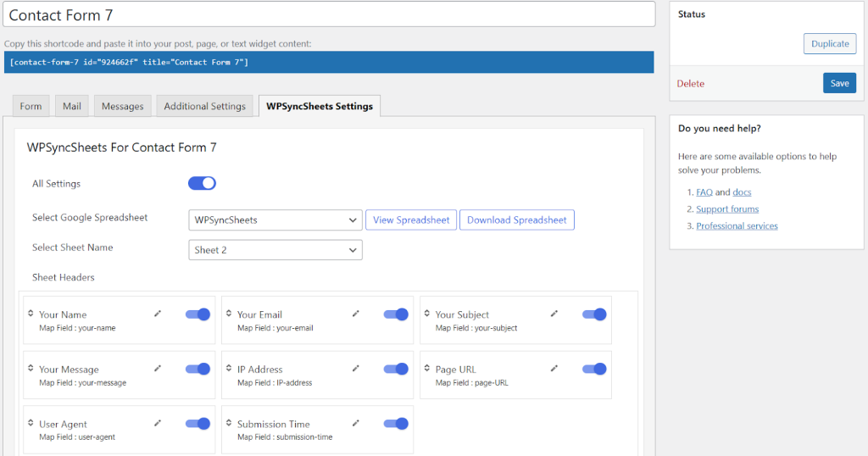Click the red Delete link
This screenshot has width=868, height=456.
click(x=690, y=84)
